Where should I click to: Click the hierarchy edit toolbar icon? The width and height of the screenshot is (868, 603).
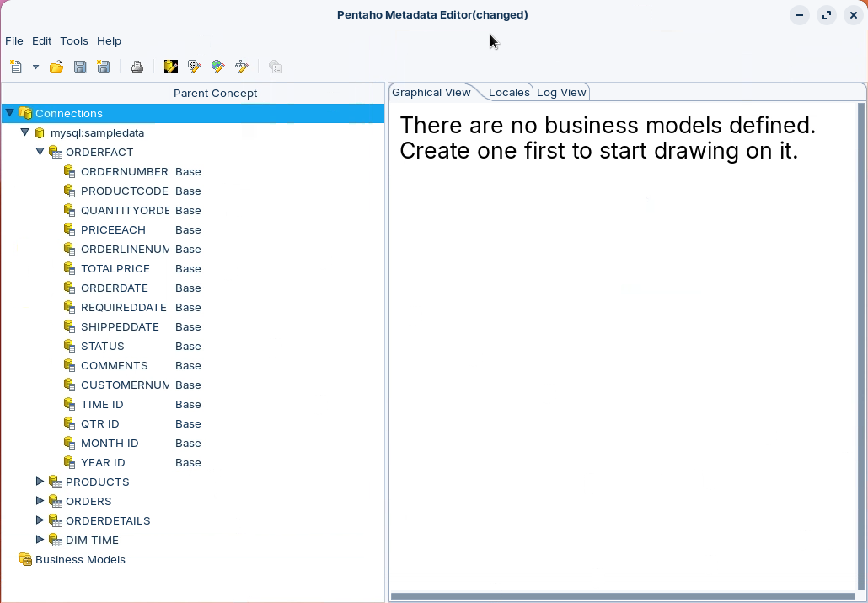242,67
